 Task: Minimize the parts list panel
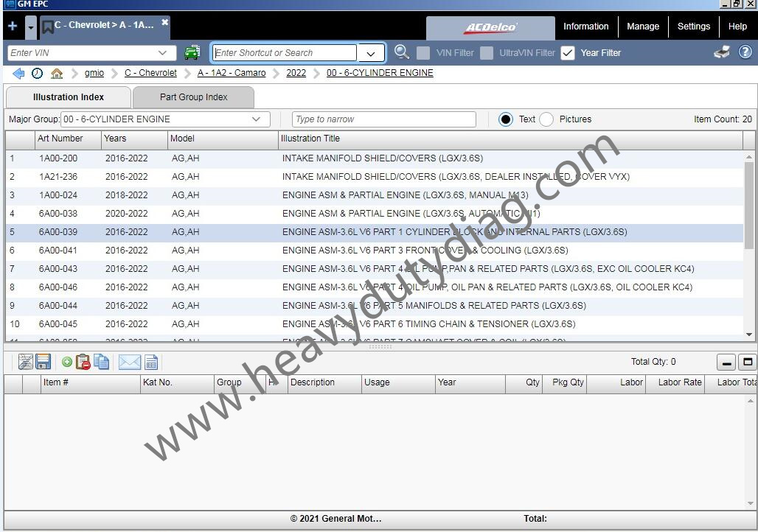(726, 363)
